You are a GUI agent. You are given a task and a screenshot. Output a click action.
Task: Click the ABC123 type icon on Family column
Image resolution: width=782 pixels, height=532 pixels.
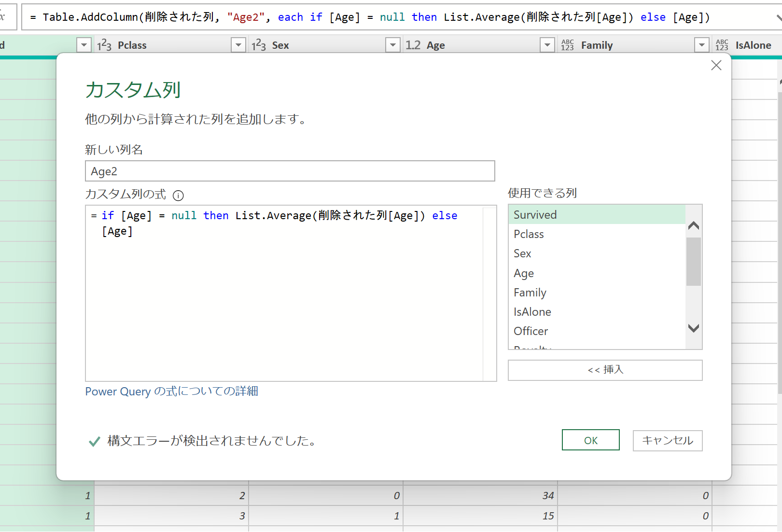click(568, 44)
